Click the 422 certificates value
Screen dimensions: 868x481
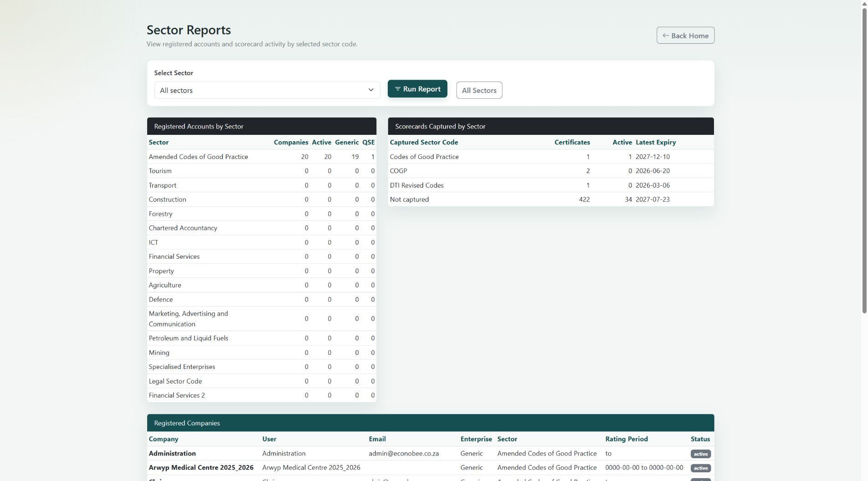584,200
